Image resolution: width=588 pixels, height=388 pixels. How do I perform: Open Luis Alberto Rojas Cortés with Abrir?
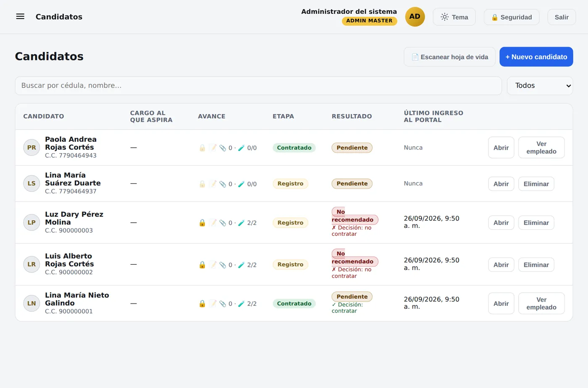[x=501, y=265]
